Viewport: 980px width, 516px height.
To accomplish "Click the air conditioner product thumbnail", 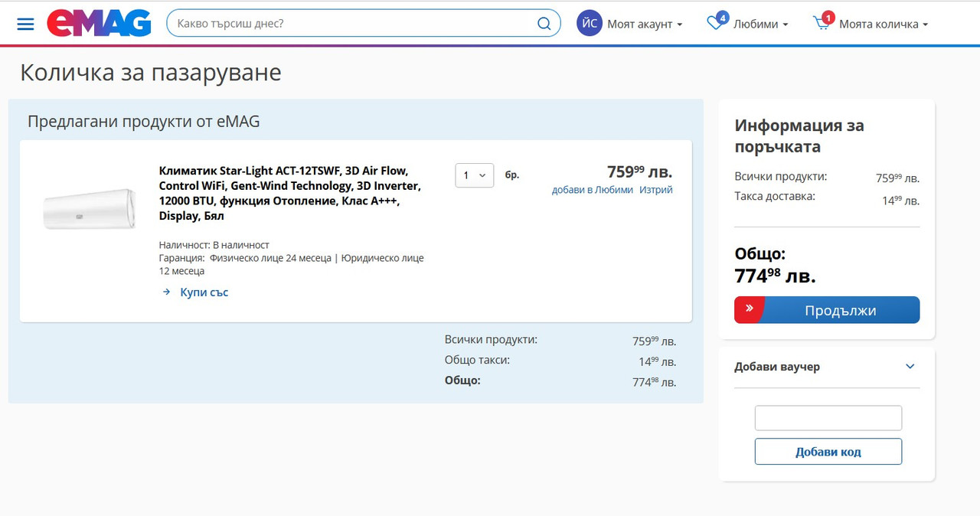I will 89,208.
